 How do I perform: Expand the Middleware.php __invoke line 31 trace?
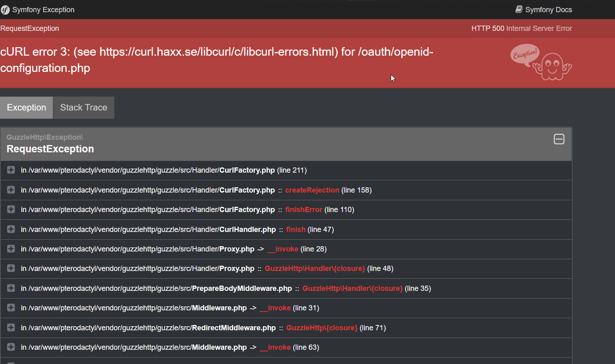11,308
